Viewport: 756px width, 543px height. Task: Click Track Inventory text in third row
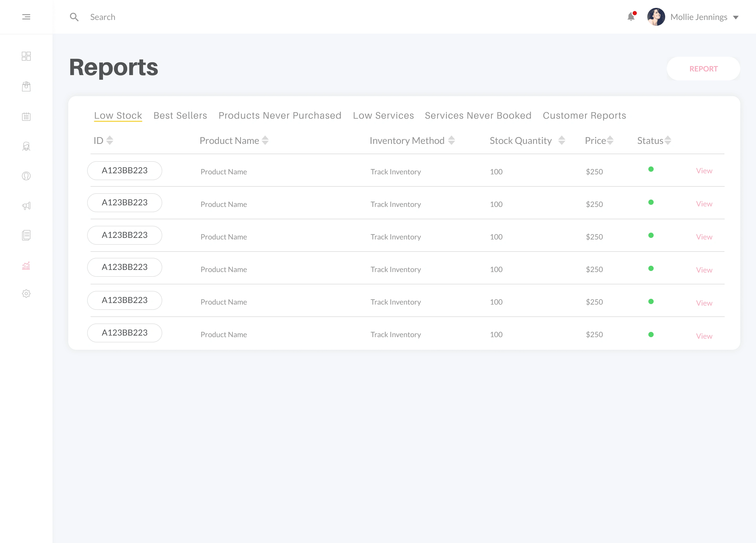(x=396, y=237)
